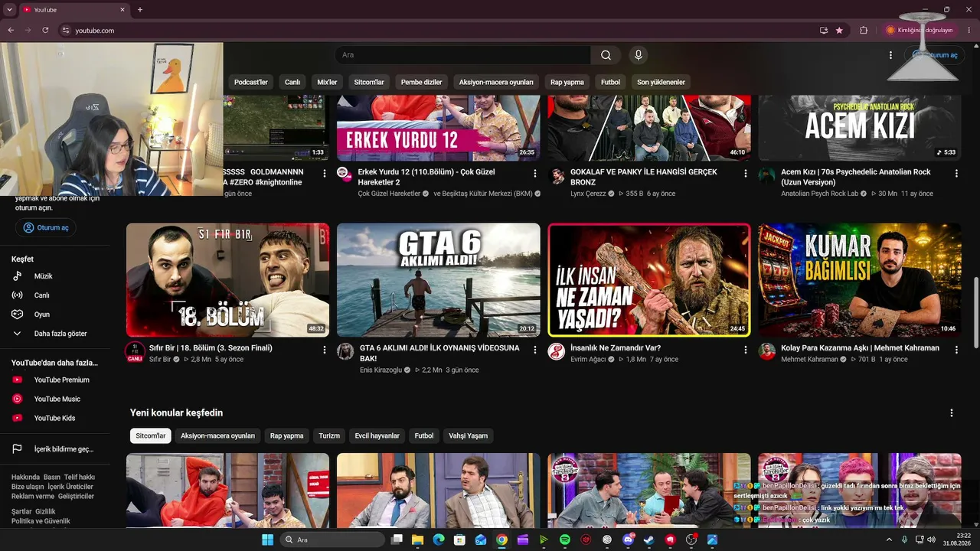Open the Geliştiriciler footer link
The width and height of the screenshot is (980, 551).
76,497
